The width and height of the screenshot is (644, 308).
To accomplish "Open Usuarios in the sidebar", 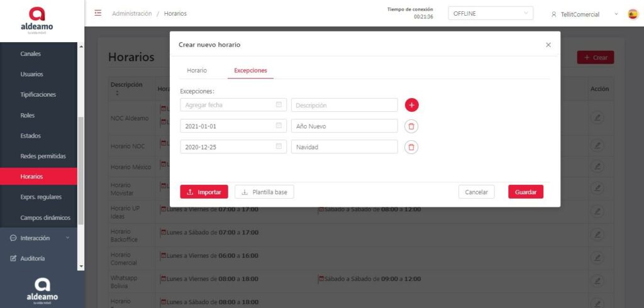I will 31,74.
